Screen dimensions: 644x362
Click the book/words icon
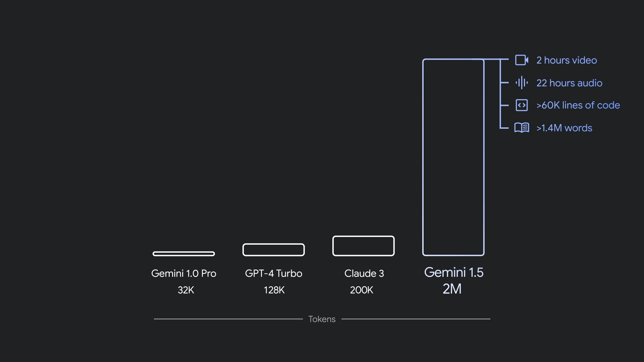(522, 128)
